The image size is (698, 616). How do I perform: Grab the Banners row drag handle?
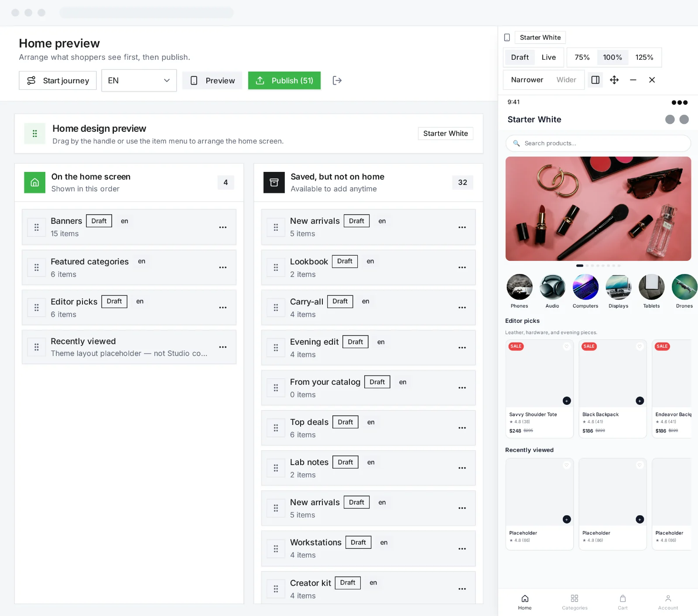(x=37, y=227)
